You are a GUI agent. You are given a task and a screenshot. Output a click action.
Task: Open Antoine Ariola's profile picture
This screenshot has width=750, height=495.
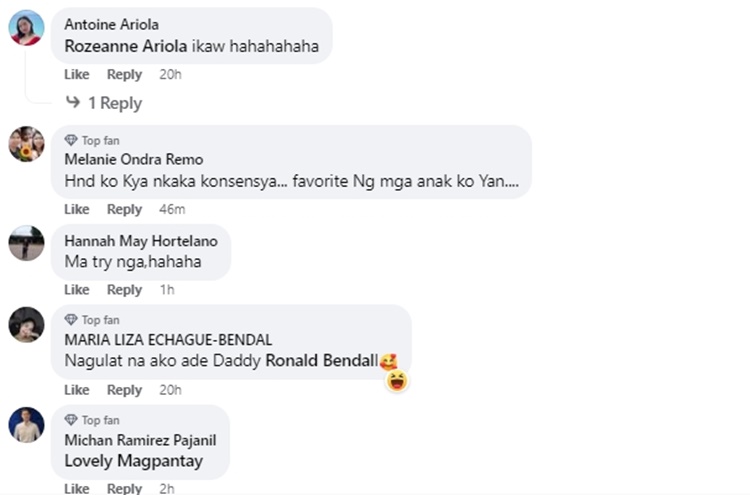point(26,28)
